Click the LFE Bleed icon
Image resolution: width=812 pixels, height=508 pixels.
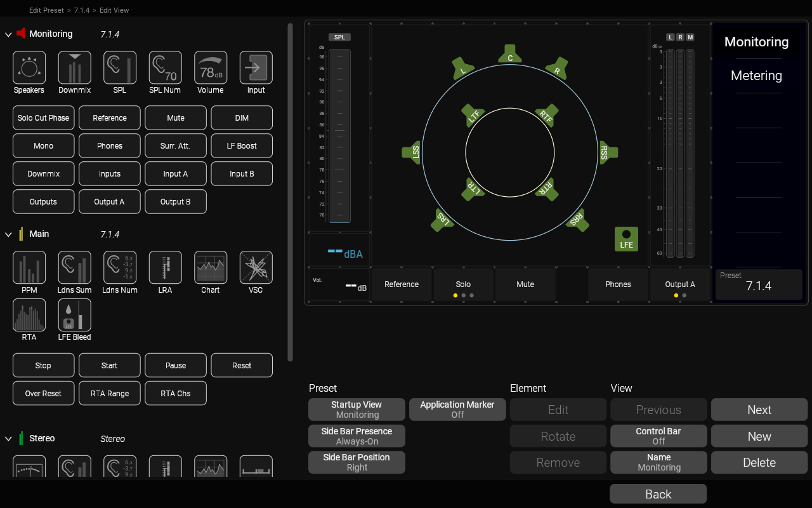75,315
